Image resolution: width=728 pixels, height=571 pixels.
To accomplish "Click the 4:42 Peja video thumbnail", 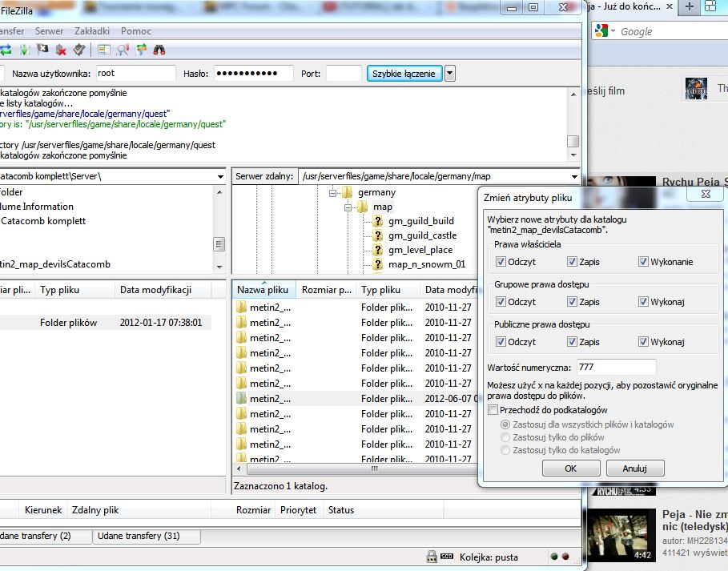I will point(621,535).
